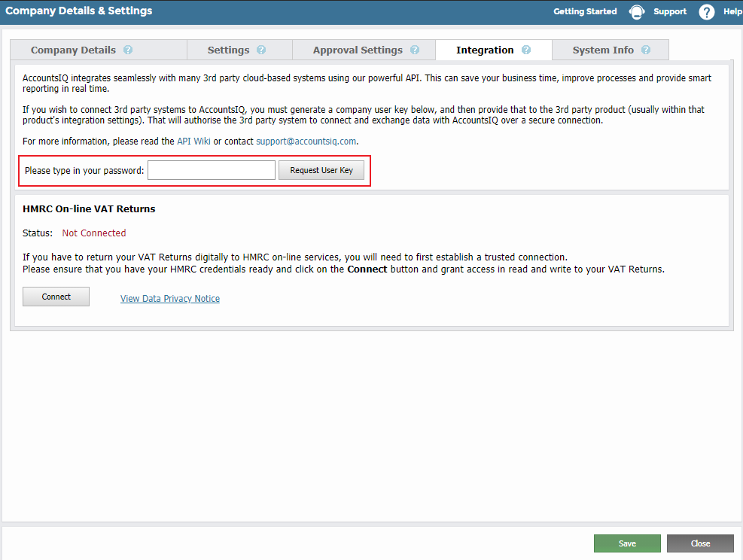Click the Close button at bottom
The width and height of the screenshot is (743, 560).
coord(700,543)
